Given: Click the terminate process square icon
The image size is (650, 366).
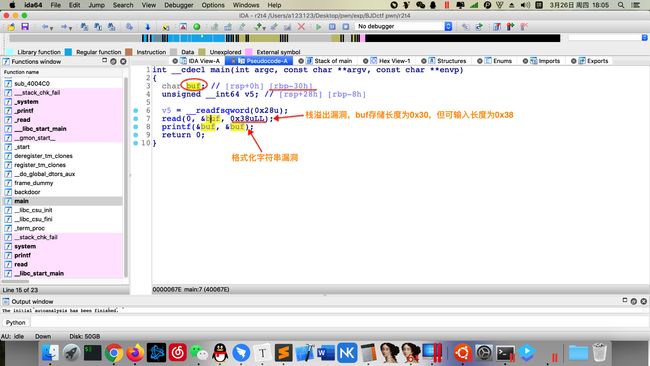Looking at the screenshot, I should click(x=346, y=27).
